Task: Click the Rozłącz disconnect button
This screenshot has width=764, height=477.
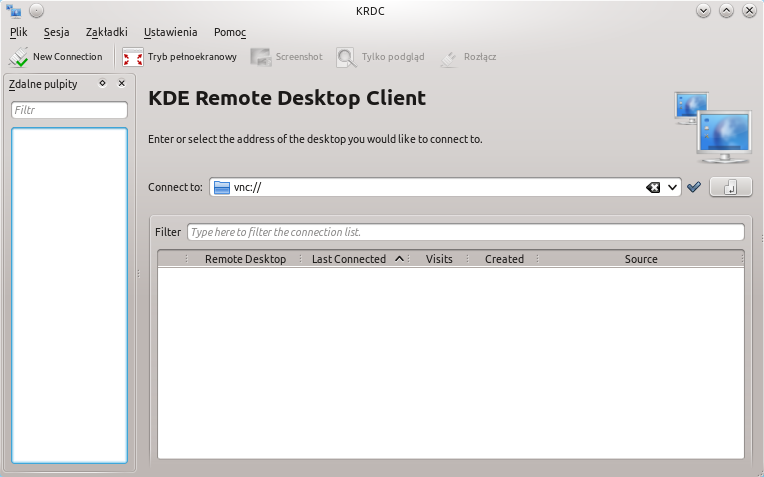Action: coord(468,57)
